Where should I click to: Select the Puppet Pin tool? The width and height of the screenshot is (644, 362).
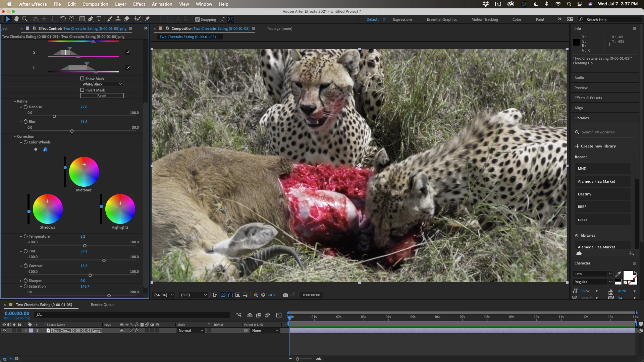(x=147, y=19)
